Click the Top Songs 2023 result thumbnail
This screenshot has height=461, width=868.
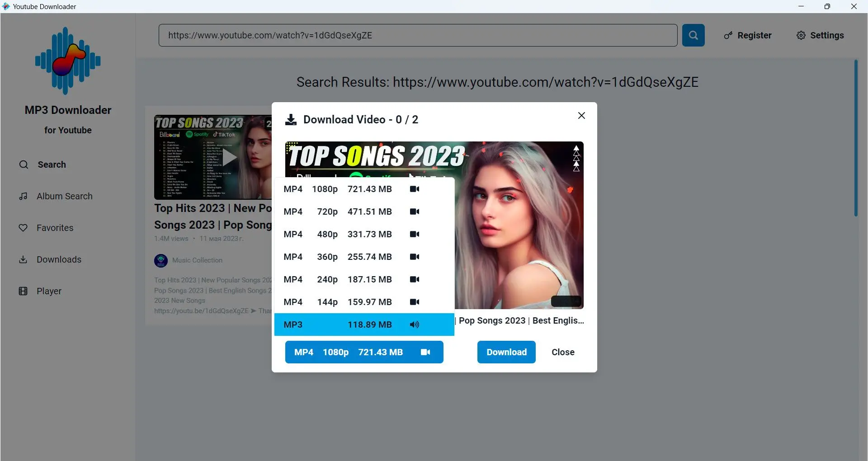click(x=213, y=157)
